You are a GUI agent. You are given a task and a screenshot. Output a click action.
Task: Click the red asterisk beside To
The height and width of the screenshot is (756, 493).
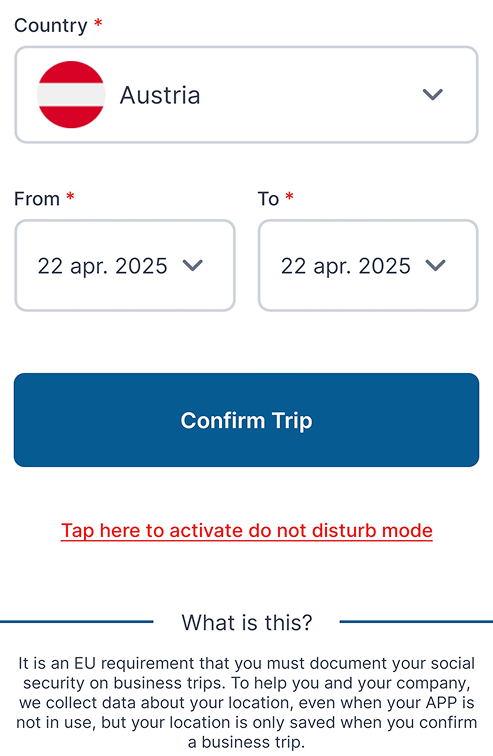click(x=289, y=196)
